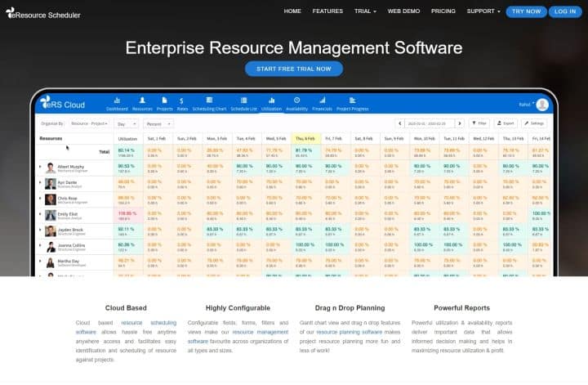Click the Settings button

(534, 123)
